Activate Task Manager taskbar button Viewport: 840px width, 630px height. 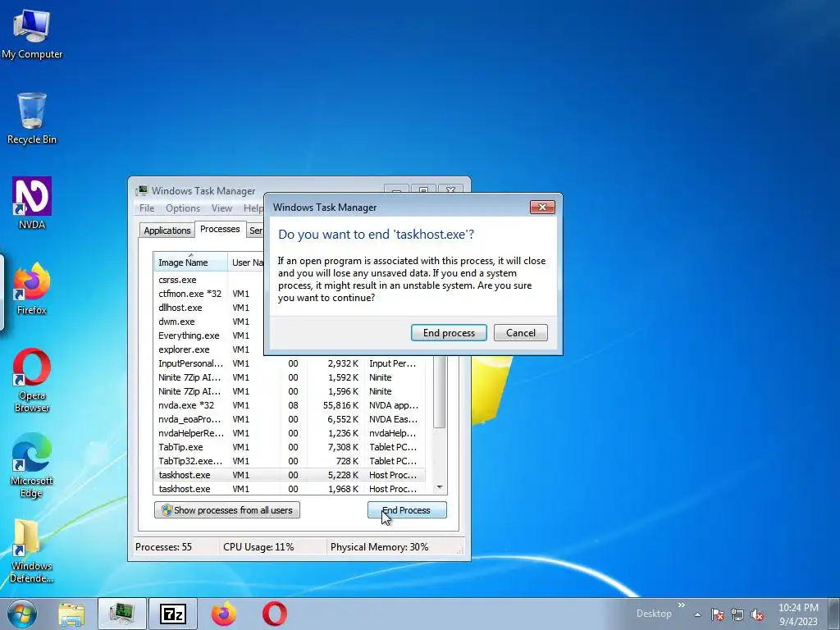(121, 614)
